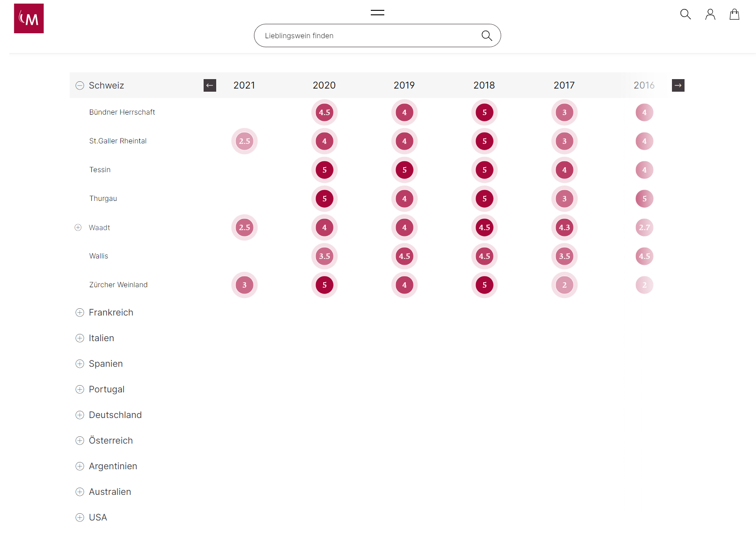Click the search icon in top right
Viewport: 756px width, 538px height.
click(685, 14)
